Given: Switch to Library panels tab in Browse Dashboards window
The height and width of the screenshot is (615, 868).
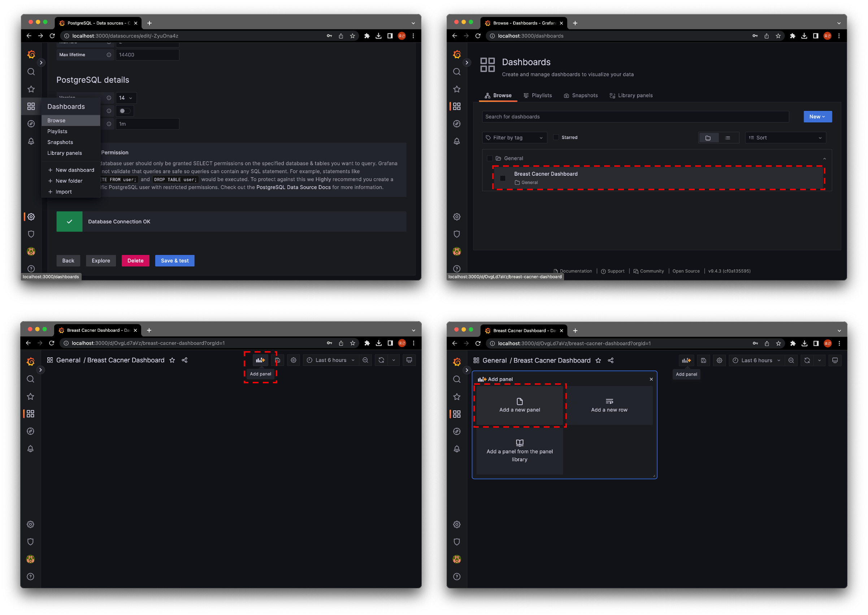Looking at the screenshot, I should point(631,95).
